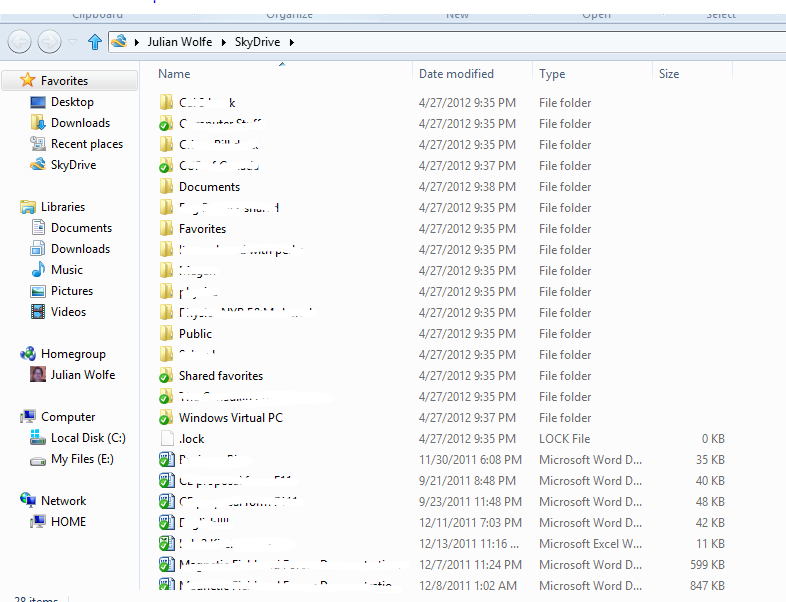Click the Excel workbook icon for 11 KB file

click(166, 543)
